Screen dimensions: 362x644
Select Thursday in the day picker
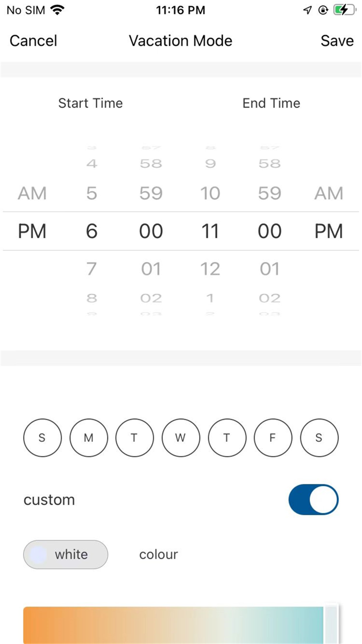coord(227,437)
